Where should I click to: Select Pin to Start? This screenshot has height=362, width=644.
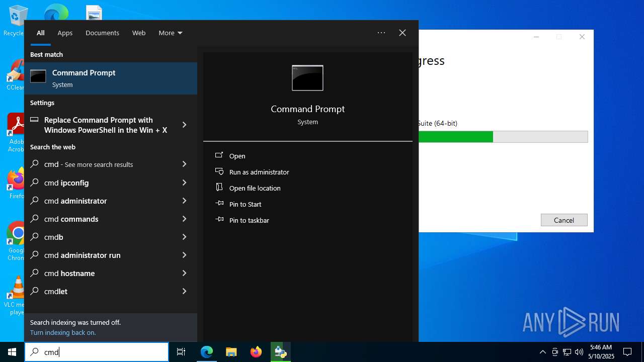(246, 204)
